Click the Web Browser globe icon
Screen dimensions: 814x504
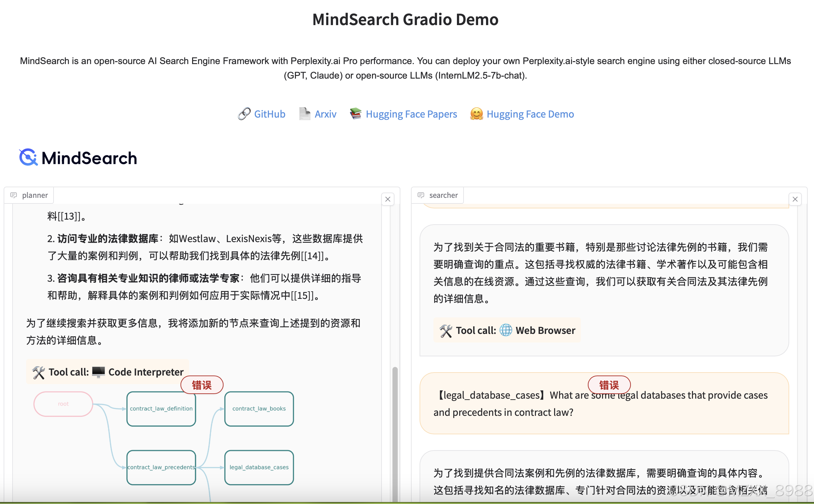pyautogui.click(x=506, y=330)
